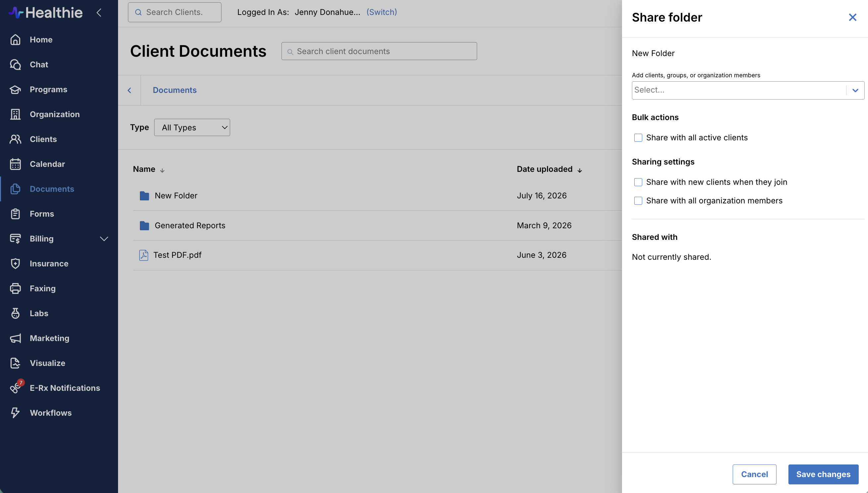Click the Marketing menu label
Viewport: 868px width, 493px height.
(49, 338)
